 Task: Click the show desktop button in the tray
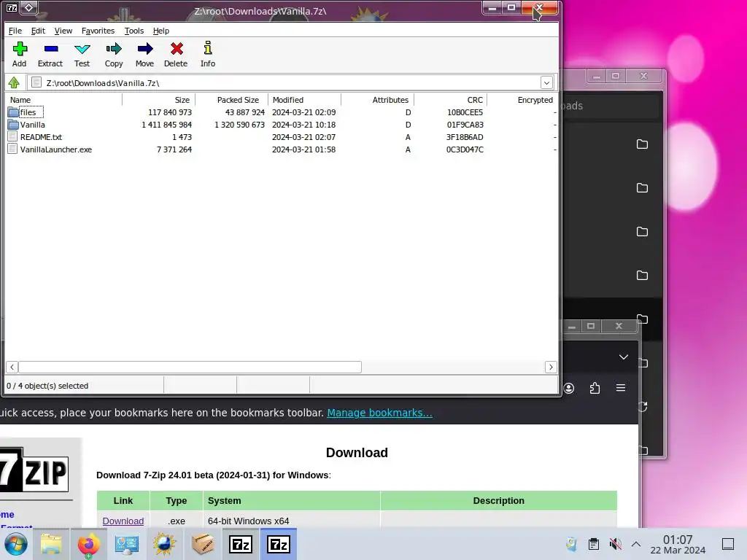point(728,544)
